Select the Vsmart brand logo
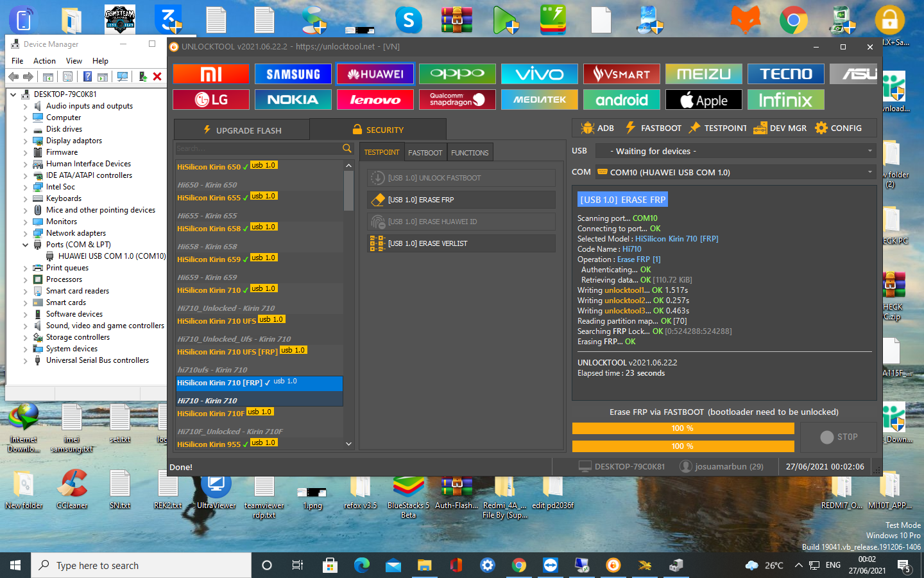This screenshot has height=578, width=924. [622, 74]
